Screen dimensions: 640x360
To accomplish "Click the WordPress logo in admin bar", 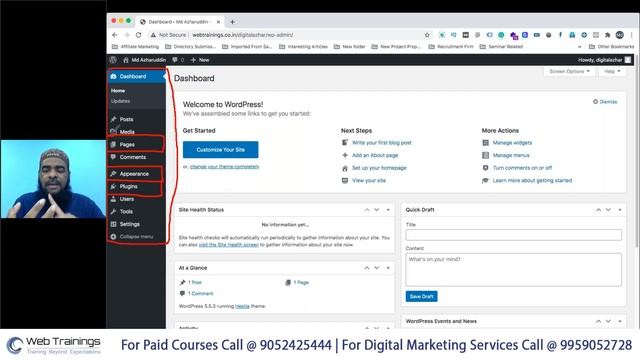I will 113,60.
